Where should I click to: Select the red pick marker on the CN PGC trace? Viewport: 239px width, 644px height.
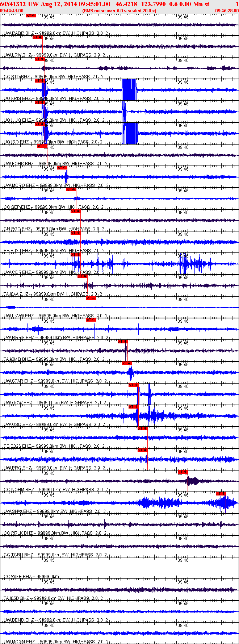tap(76, 211)
